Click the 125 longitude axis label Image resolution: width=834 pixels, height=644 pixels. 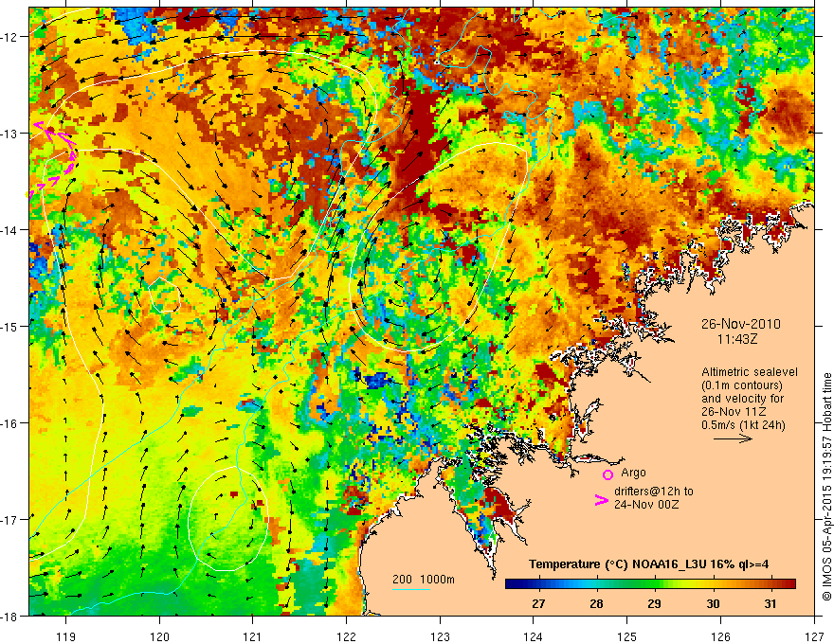627,636
